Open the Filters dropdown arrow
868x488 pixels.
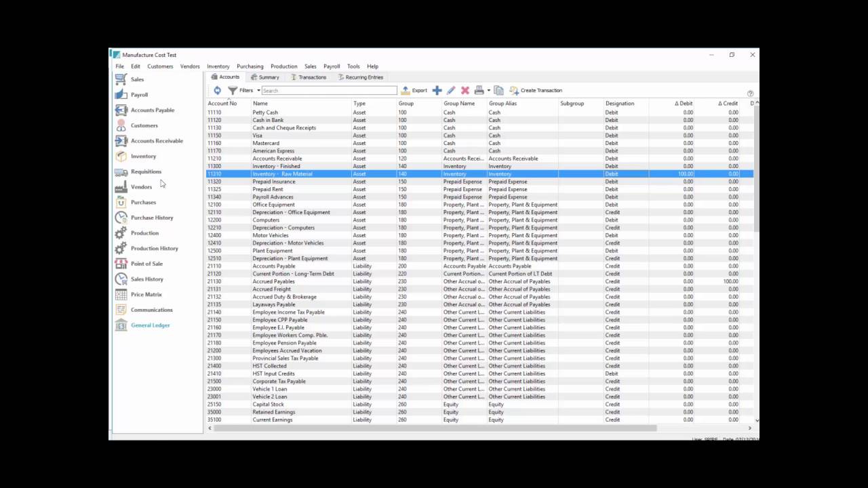(x=258, y=90)
